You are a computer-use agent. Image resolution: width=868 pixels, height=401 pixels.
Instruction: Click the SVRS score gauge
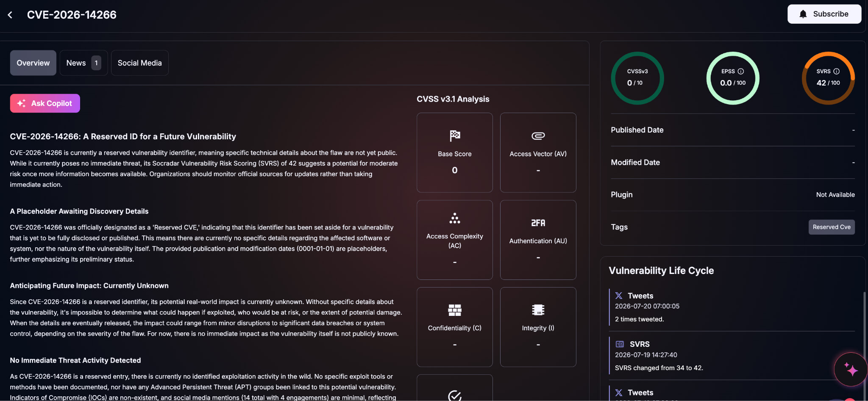click(x=828, y=78)
